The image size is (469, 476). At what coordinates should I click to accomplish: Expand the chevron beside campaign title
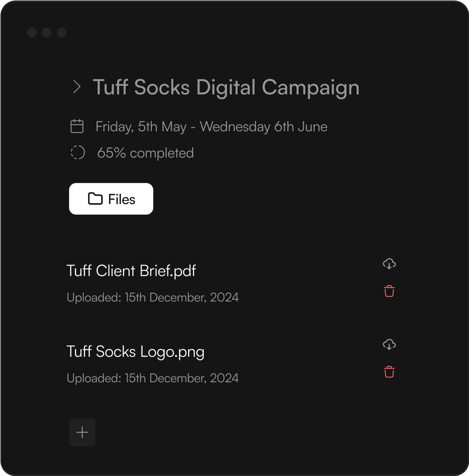coord(77,87)
